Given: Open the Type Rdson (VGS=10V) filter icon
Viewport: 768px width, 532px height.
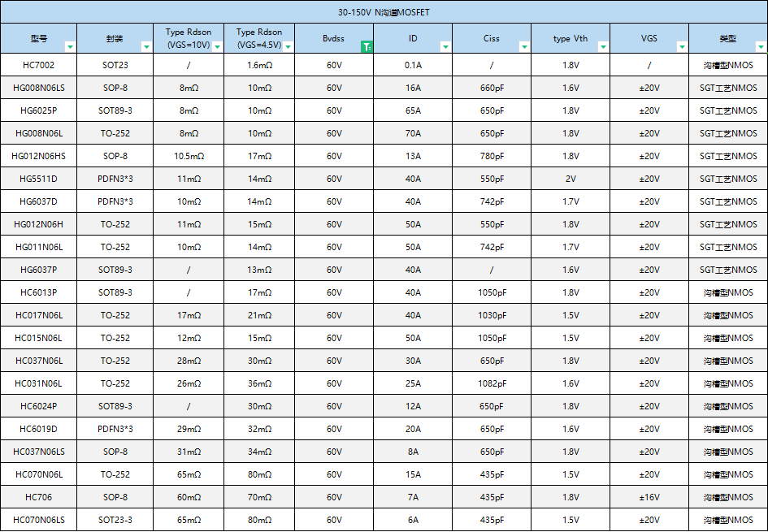Looking at the screenshot, I should pos(216,45).
